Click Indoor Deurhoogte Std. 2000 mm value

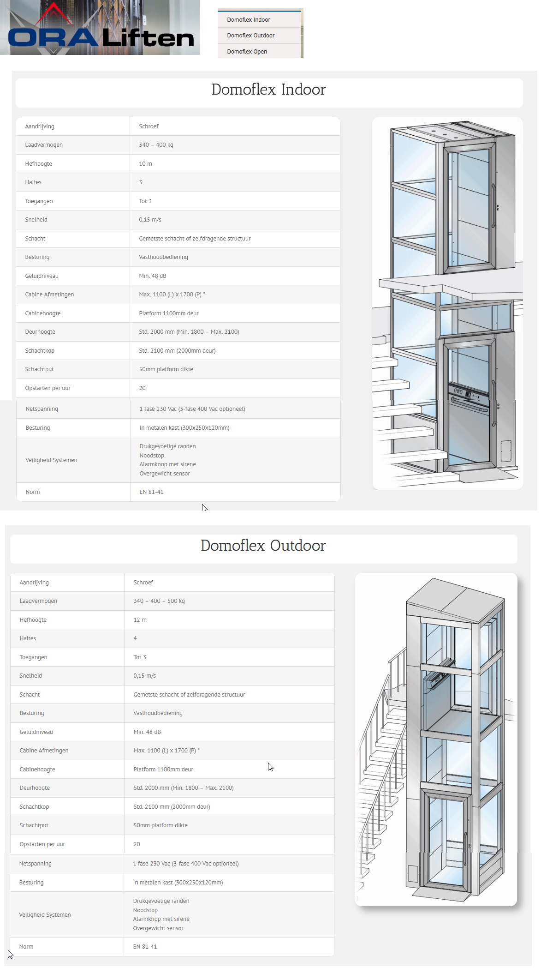coord(189,332)
